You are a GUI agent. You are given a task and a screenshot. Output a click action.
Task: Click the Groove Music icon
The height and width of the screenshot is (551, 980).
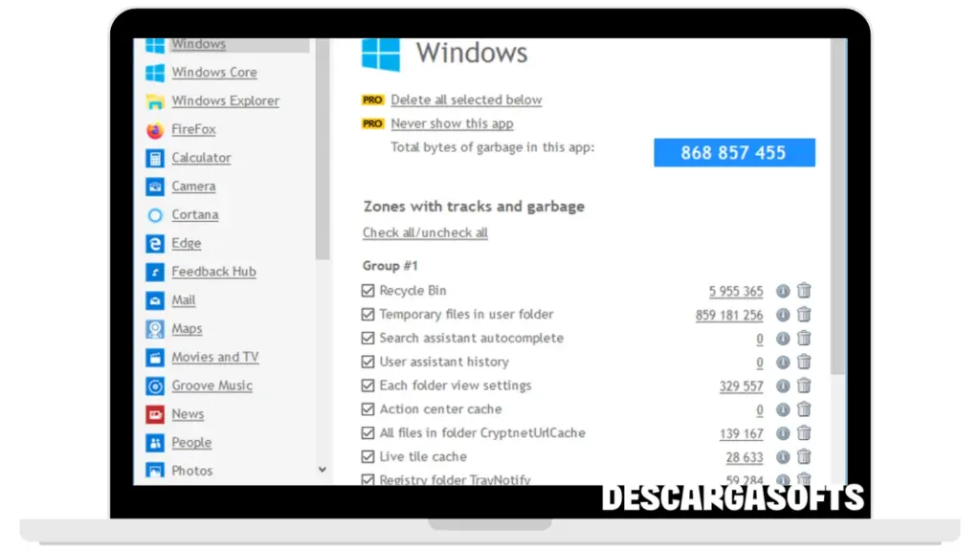155,386
